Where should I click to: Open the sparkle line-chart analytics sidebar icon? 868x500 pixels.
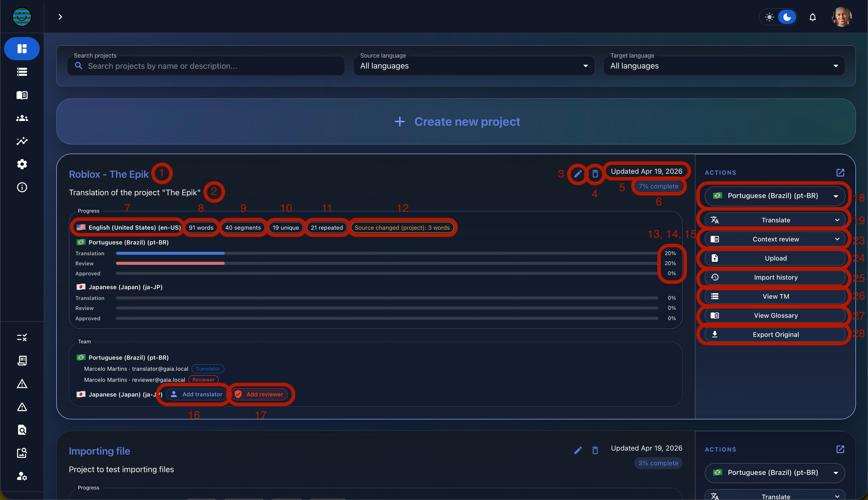click(22, 141)
